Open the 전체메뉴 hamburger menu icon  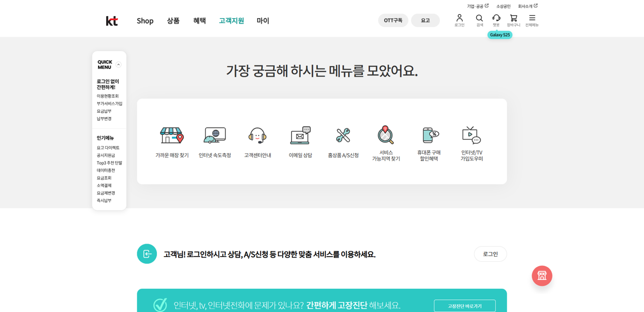[x=531, y=18]
